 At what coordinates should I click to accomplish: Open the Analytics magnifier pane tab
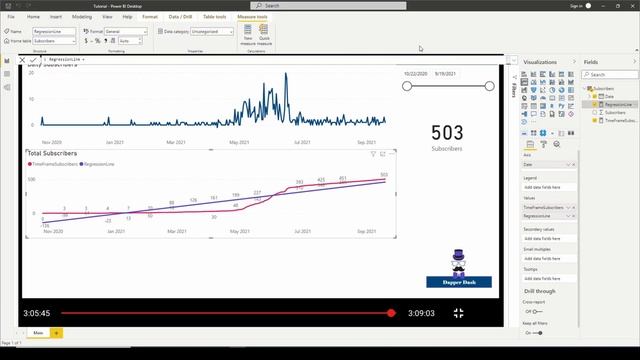tap(557, 144)
